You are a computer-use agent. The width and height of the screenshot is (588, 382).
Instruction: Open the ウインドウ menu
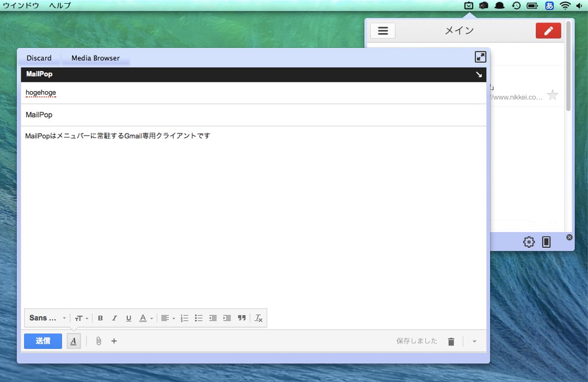point(21,5)
